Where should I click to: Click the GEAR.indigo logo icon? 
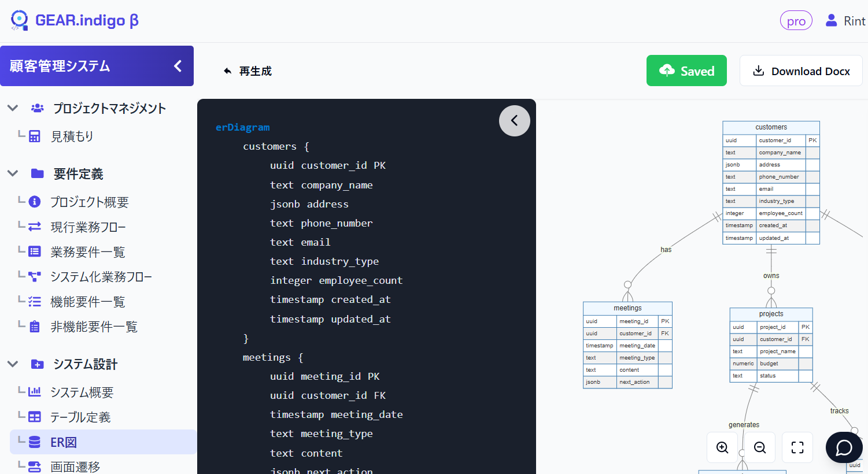pos(19,20)
